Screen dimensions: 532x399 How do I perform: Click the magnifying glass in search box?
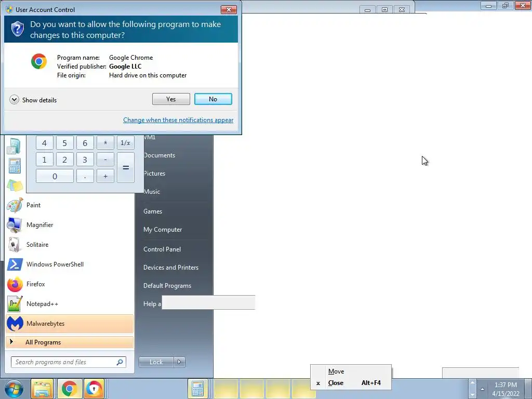click(x=120, y=362)
